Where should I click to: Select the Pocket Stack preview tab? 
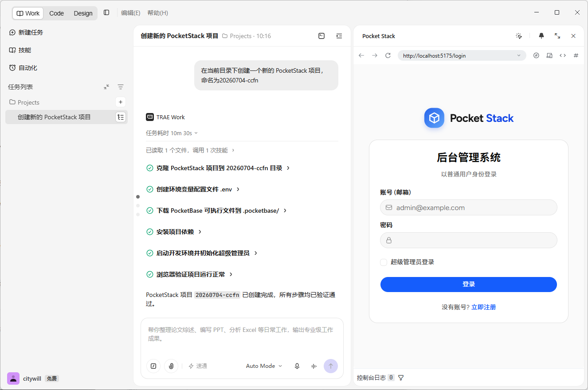(x=379, y=36)
